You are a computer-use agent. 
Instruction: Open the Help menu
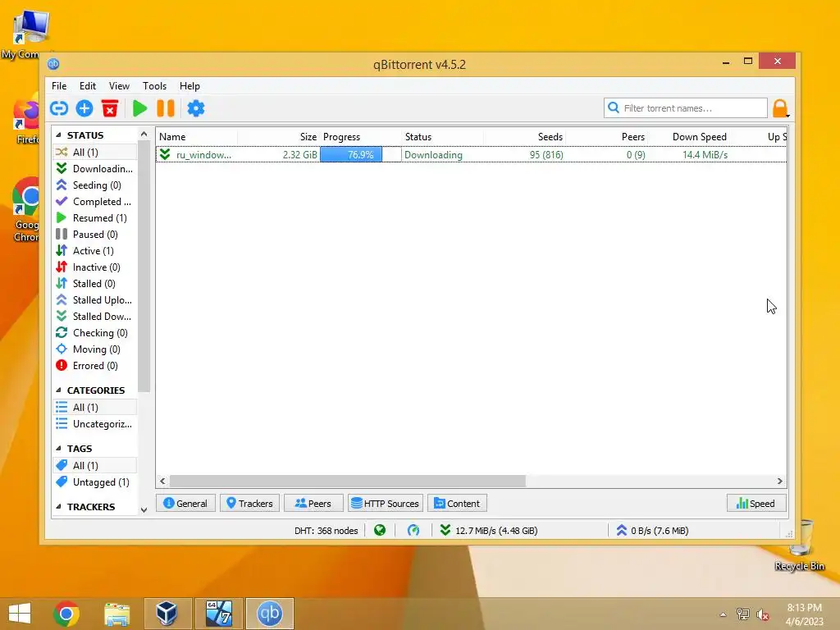tap(189, 85)
